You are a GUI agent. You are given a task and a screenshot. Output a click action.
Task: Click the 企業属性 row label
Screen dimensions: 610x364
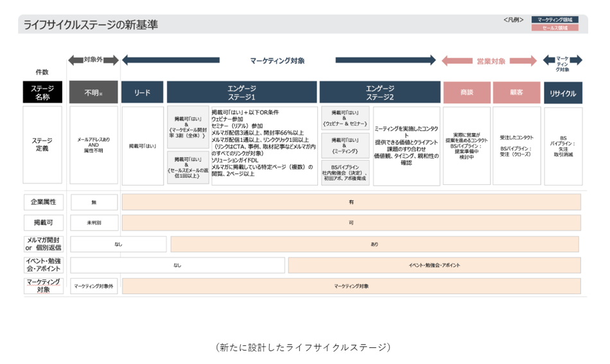[x=43, y=202]
